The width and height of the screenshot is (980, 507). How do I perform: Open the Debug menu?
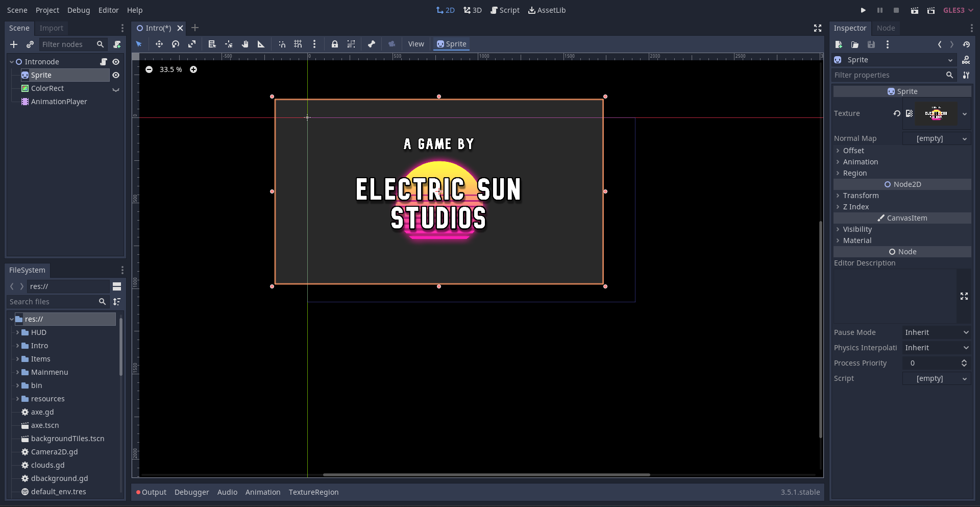click(x=79, y=10)
